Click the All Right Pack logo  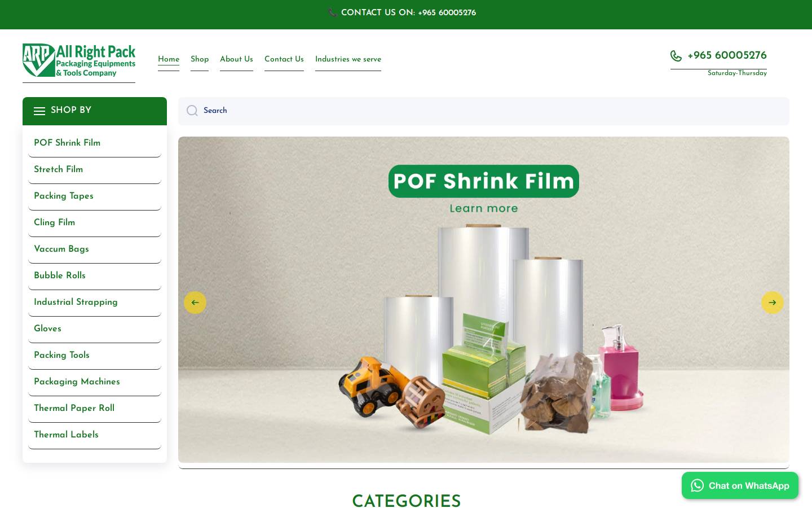(79, 60)
